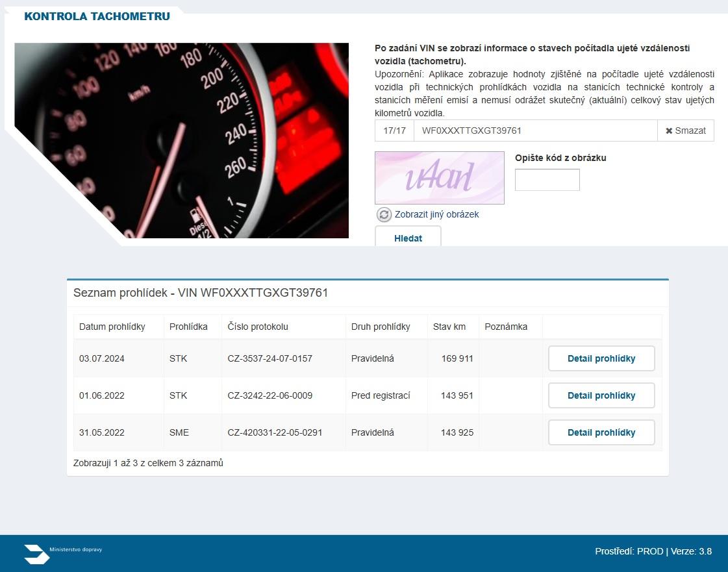Click the 17/17 character counter label
The width and height of the screenshot is (728, 572).
point(394,131)
